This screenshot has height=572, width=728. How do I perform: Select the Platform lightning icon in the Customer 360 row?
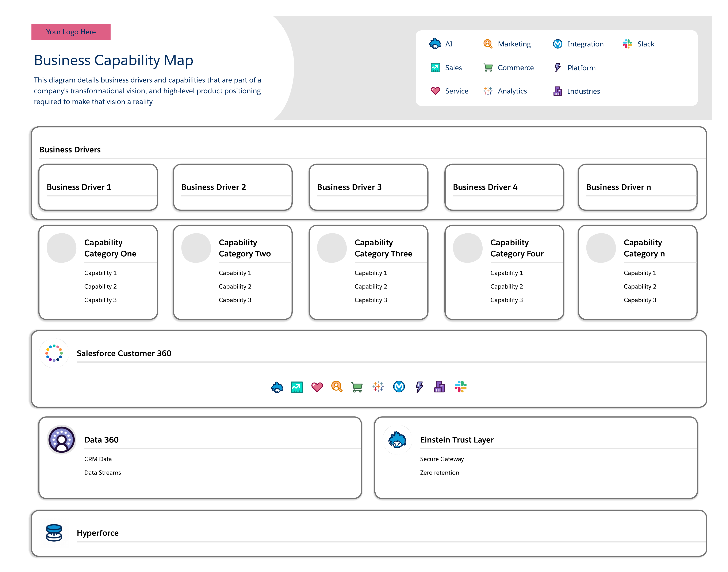pyautogui.click(x=419, y=387)
